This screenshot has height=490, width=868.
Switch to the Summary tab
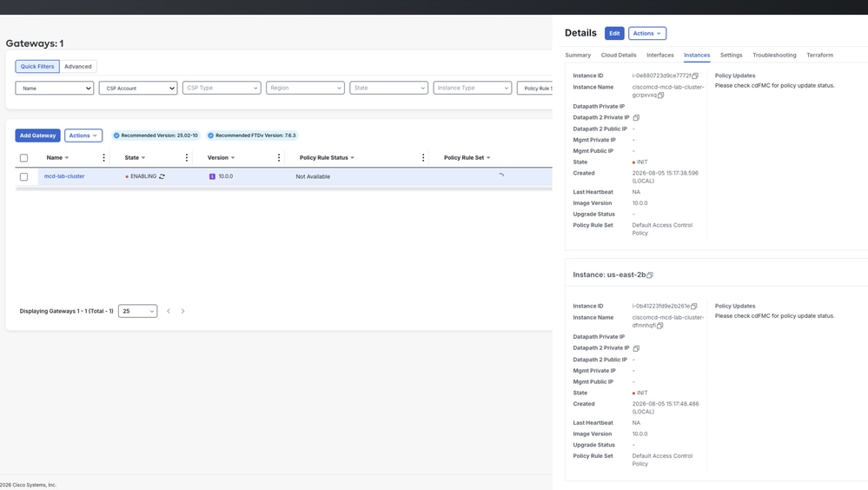click(578, 55)
